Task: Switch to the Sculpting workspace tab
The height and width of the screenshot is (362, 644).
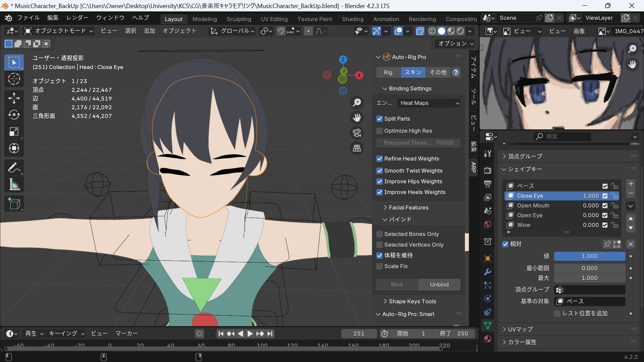Action: (x=238, y=19)
